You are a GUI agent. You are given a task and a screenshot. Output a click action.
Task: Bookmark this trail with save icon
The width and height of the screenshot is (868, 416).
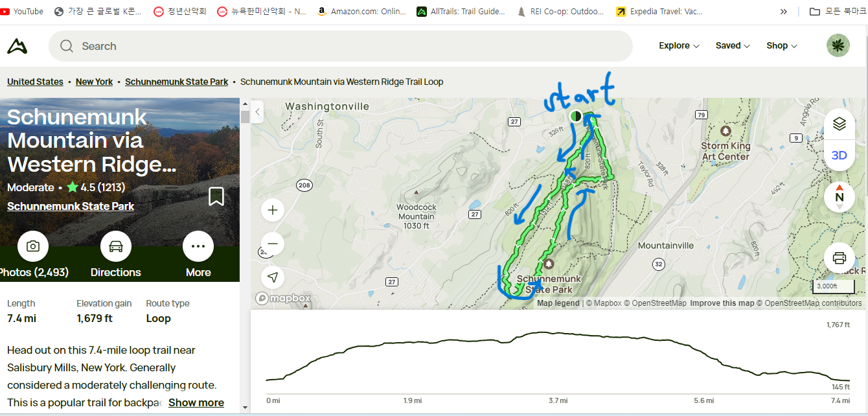pyautogui.click(x=216, y=196)
